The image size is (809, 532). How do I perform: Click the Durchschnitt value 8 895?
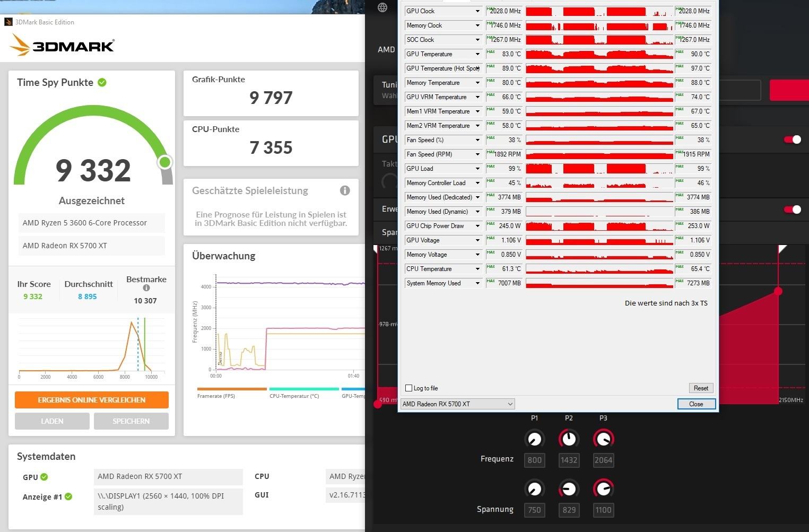point(88,296)
